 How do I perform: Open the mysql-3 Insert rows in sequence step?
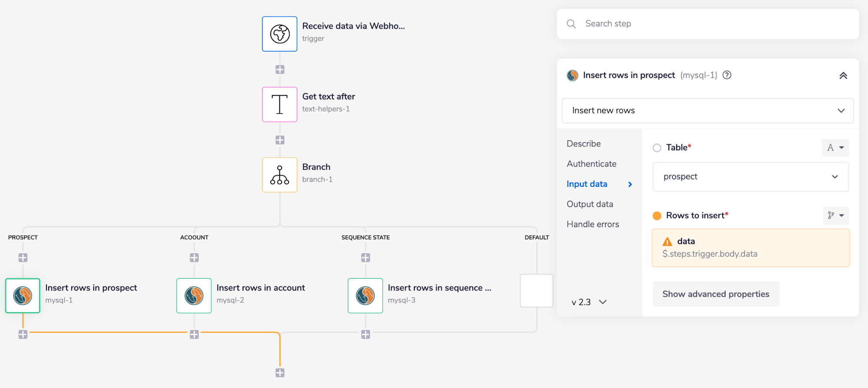click(365, 296)
